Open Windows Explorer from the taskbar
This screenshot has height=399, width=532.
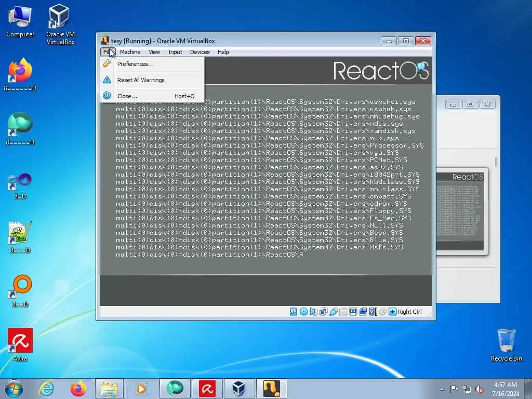click(109, 389)
